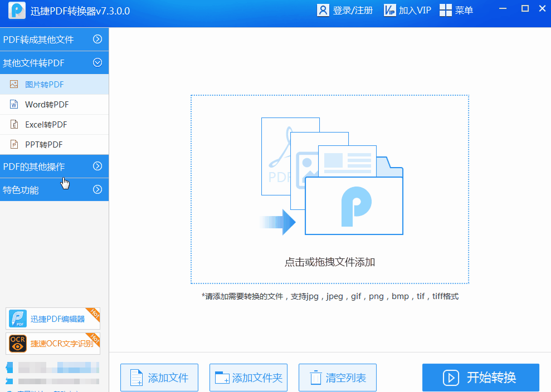Image resolution: width=551 pixels, height=392 pixels.
Task: Expand PDF转成其他文件 section arrow
Action: [x=97, y=39]
